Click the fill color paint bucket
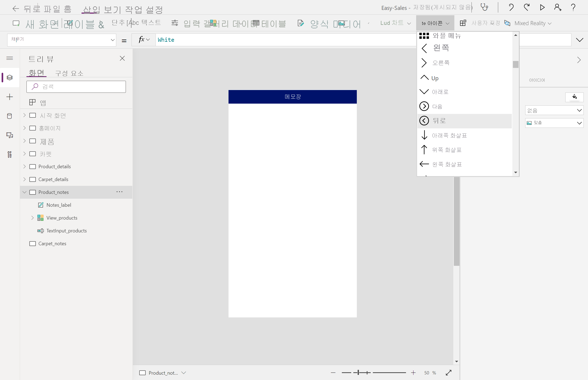The width and height of the screenshot is (588, 380). tap(574, 97)
